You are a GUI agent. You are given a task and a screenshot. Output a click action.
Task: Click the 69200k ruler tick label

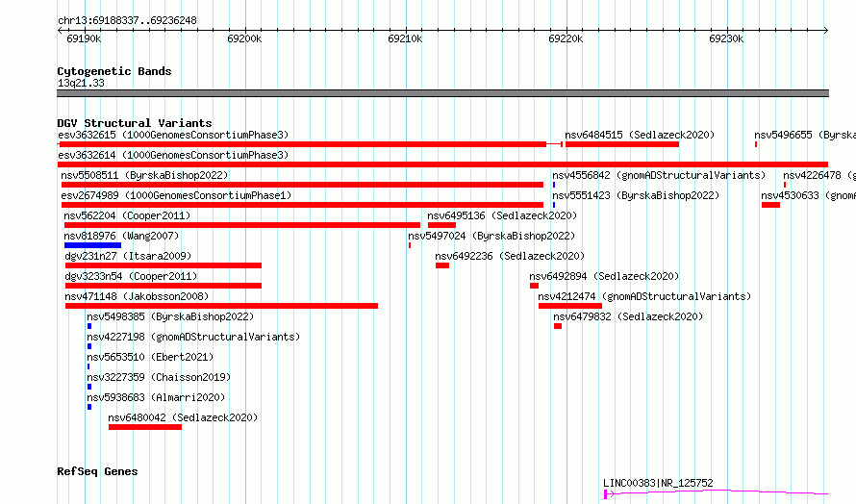(244, 38)
